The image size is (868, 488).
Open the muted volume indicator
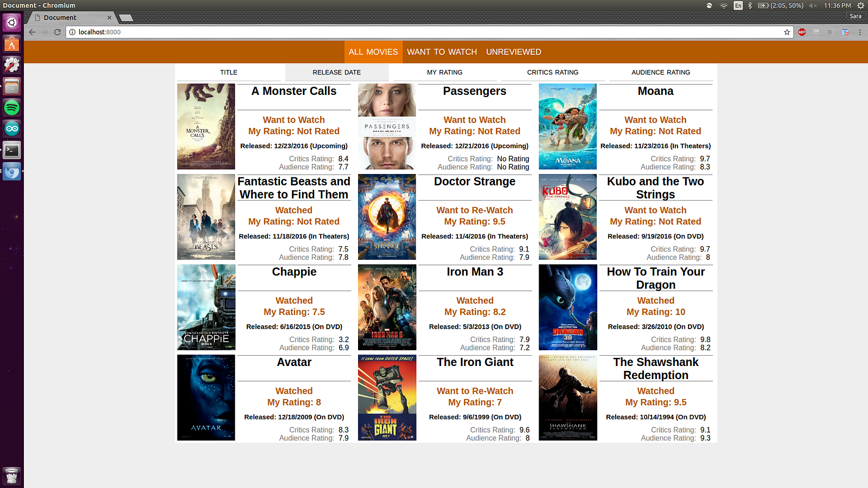(x=813, y=5)
